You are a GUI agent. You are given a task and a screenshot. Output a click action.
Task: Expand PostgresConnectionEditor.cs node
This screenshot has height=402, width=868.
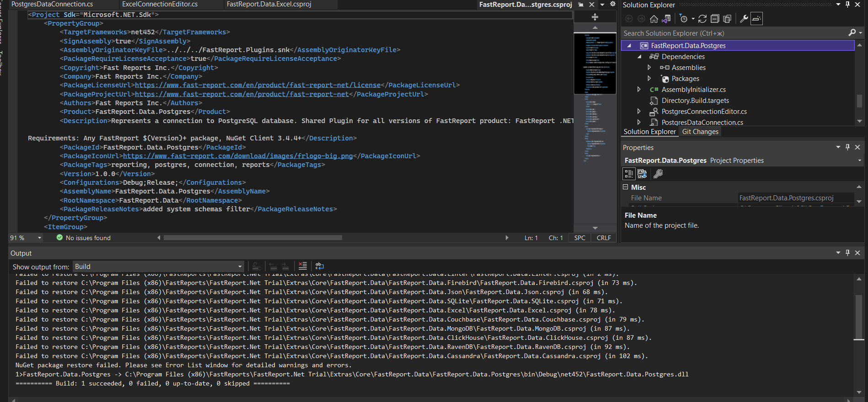coord(639,111)
